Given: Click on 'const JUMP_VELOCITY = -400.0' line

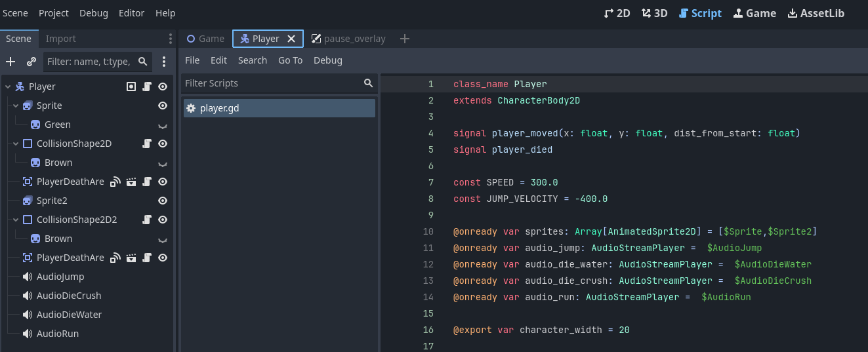Looking at the screenshot, I should 530,199.
